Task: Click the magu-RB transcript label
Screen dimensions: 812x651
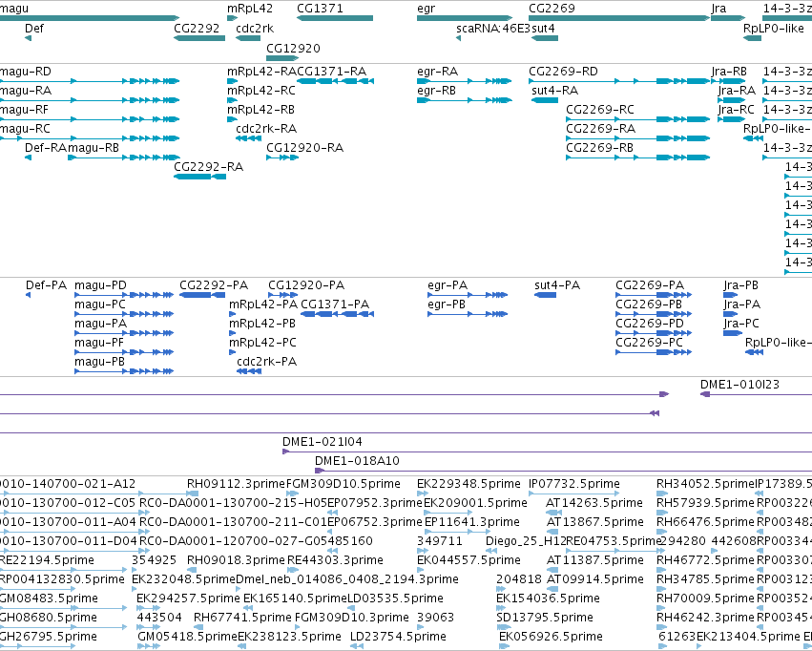Action: [94, 148]
